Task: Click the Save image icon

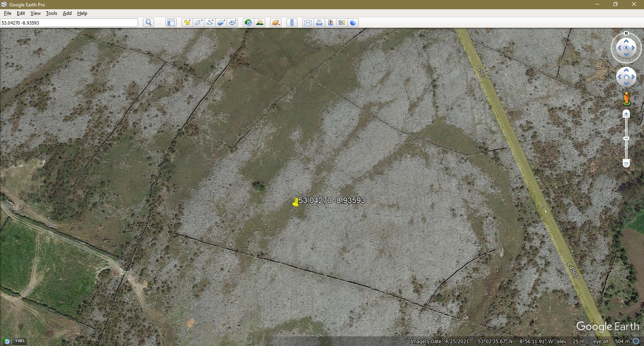Action: (x=330, y=23)
